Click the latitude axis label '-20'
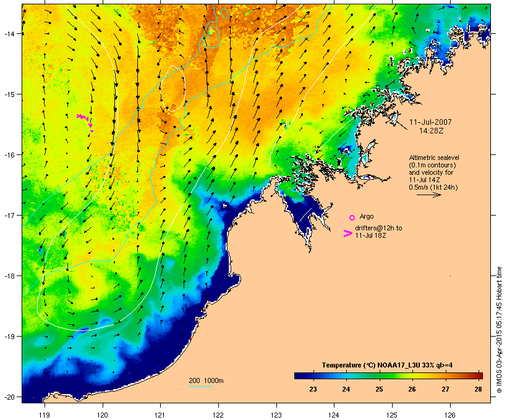507x420 pixels. click(9, 397)
